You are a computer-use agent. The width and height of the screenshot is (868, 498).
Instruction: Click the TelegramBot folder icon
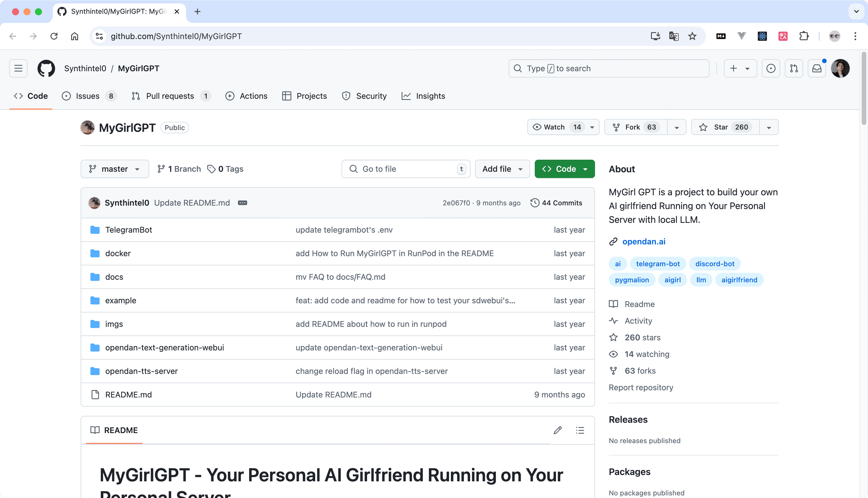(x=95, y=229)
